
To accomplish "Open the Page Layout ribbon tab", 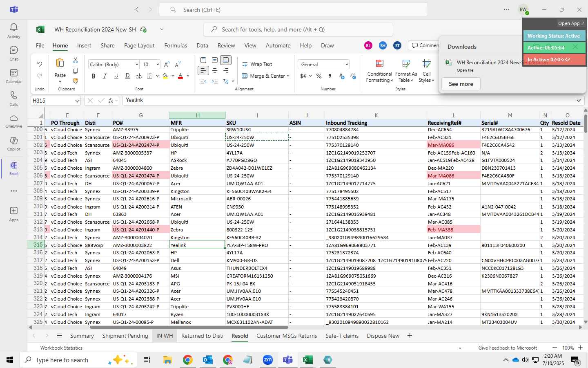I will click(x=139, y=45).
